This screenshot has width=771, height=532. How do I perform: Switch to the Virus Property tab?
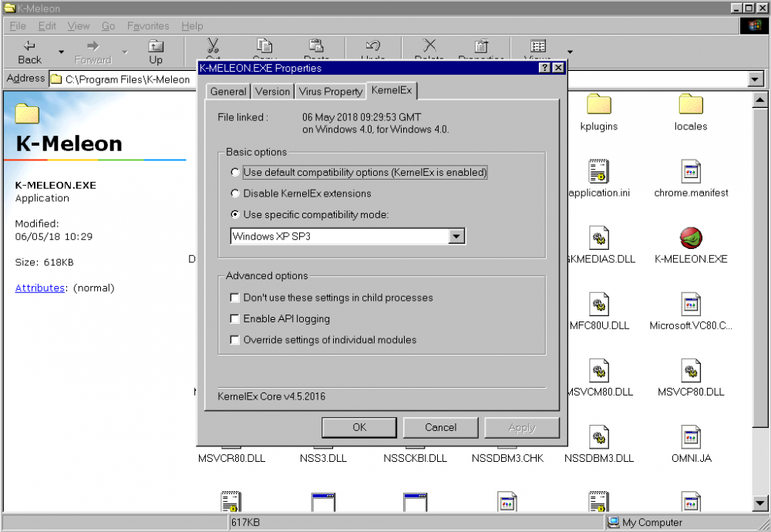click(x=330, y=91)
